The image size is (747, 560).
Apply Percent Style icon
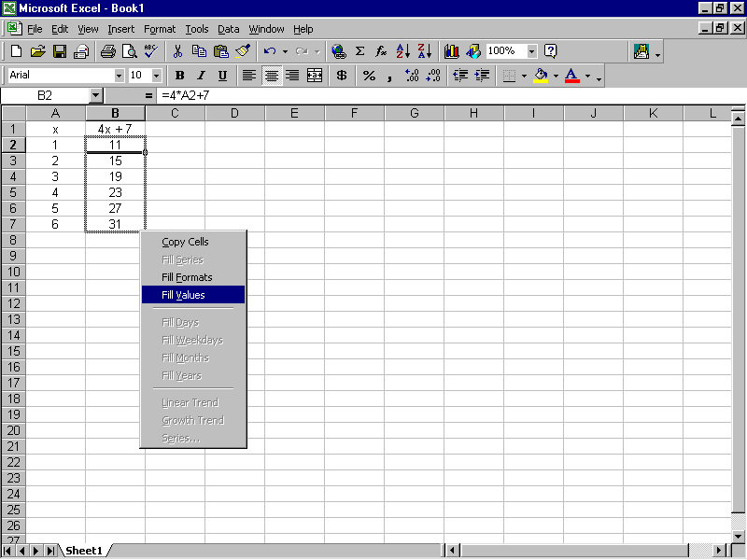coord(369,76)
